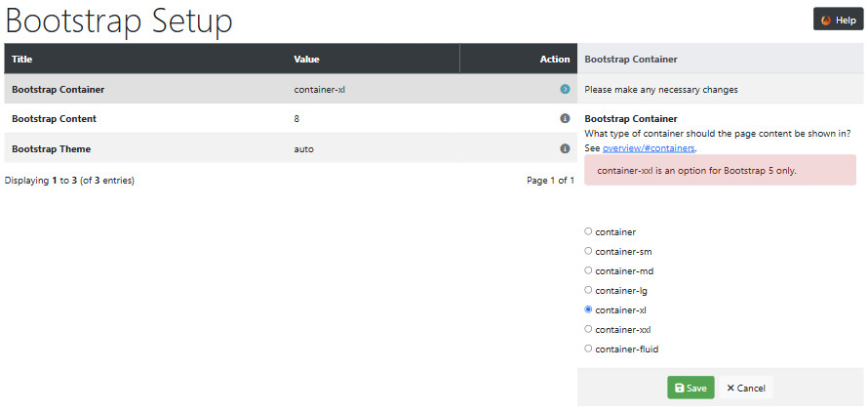The width and height of the screenshot is (868, 411).
Task: Open the overview/#containers link
Action: [649, 147]
